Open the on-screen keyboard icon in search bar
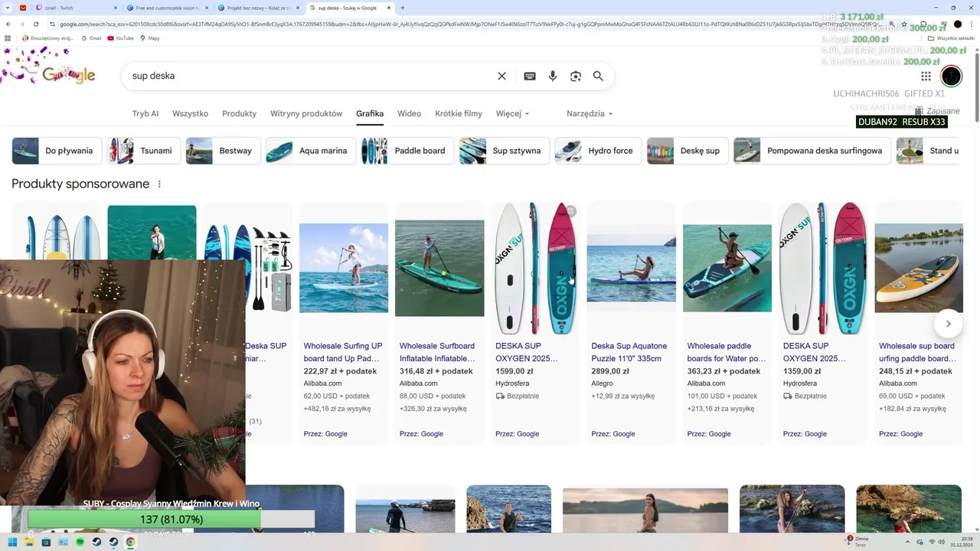Image resolution: width=980 pixels, height=551 pixels. click(529, 76)
